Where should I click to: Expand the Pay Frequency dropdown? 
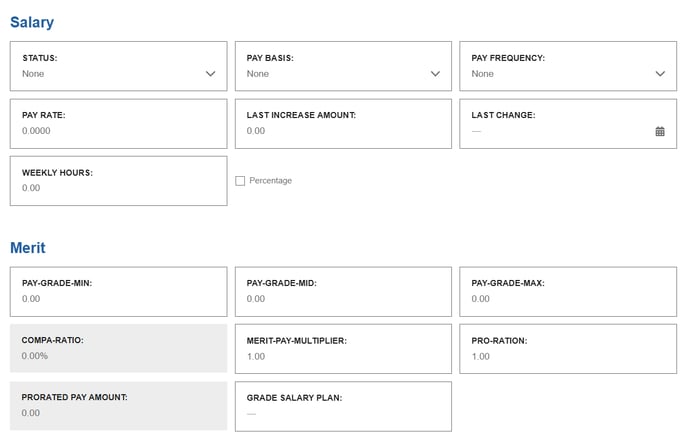(x=568, y=66)
